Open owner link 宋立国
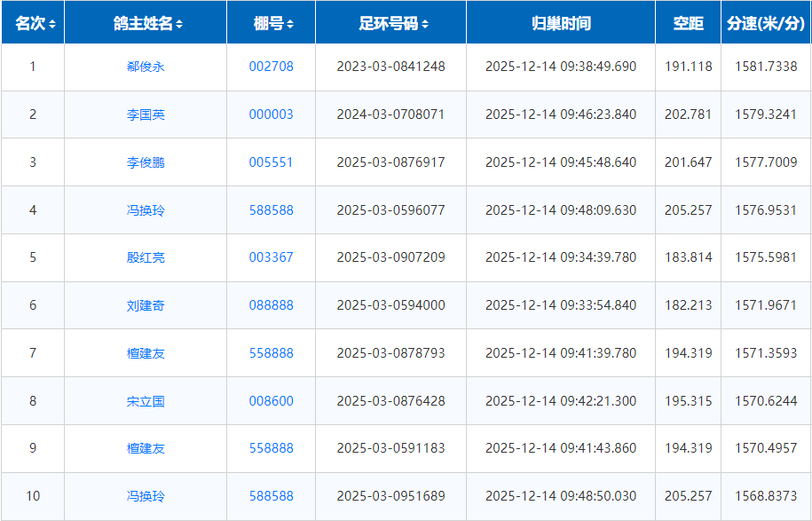Image resolution: width=812 pixels, height=521 pixels. tap(146, 401)
